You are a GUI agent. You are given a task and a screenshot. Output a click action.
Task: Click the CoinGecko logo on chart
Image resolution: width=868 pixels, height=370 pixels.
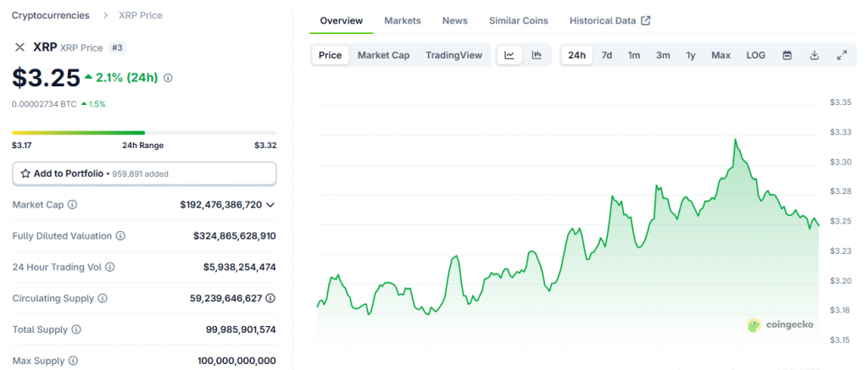click(x=754, y=324)
